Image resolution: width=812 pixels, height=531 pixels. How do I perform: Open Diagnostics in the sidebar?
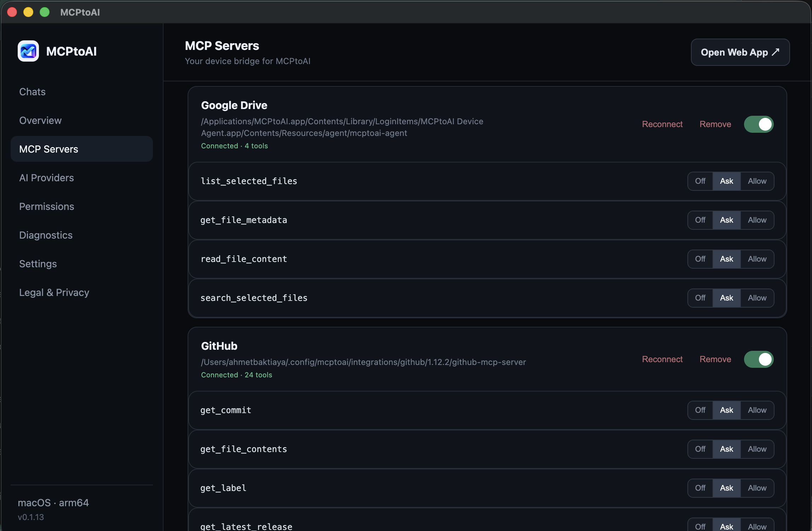(x=82, y=235)
